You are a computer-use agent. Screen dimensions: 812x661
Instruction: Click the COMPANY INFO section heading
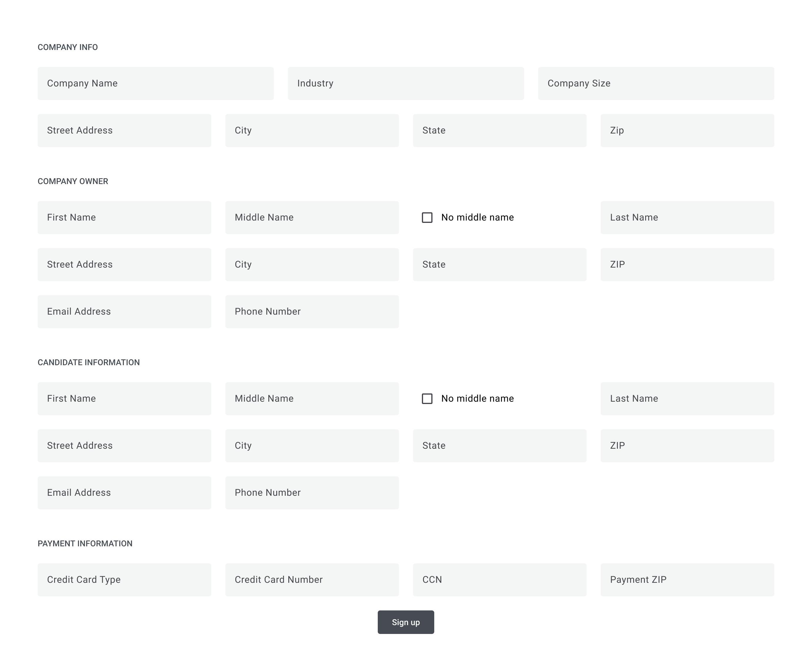(x=68, y=47)
